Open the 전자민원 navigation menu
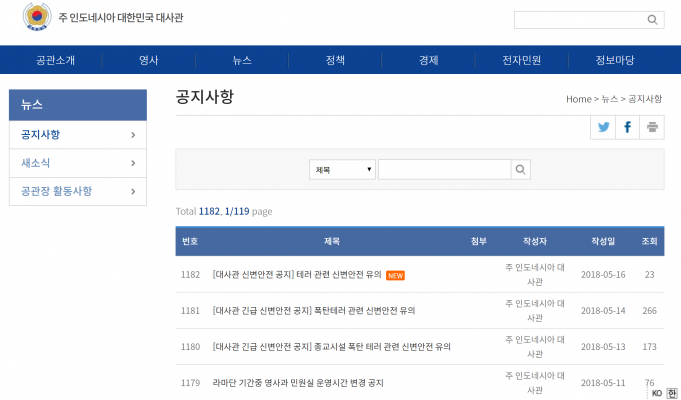This screenshot has width=681, height=400. (521, 60)
